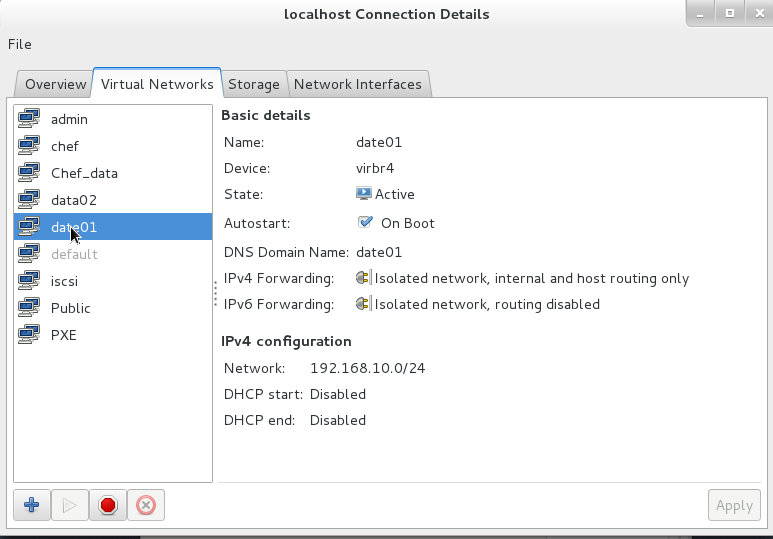The width and height of the screenshot is (773, 539).
Task: Click the Apply button
Action: point(733,505)
